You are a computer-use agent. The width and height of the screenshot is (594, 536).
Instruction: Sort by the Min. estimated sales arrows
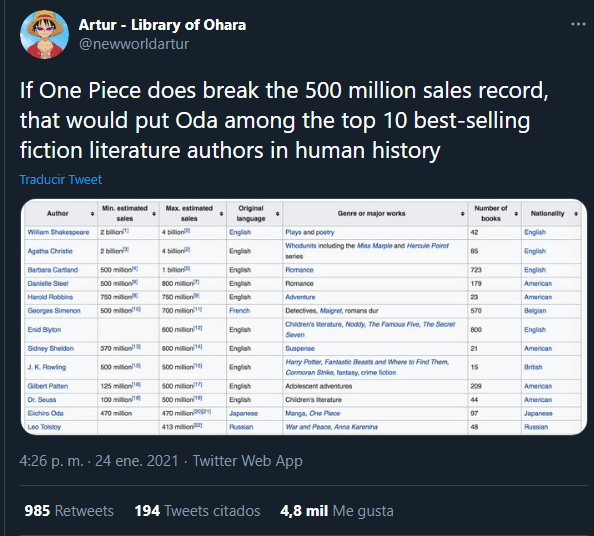point(154,214)
